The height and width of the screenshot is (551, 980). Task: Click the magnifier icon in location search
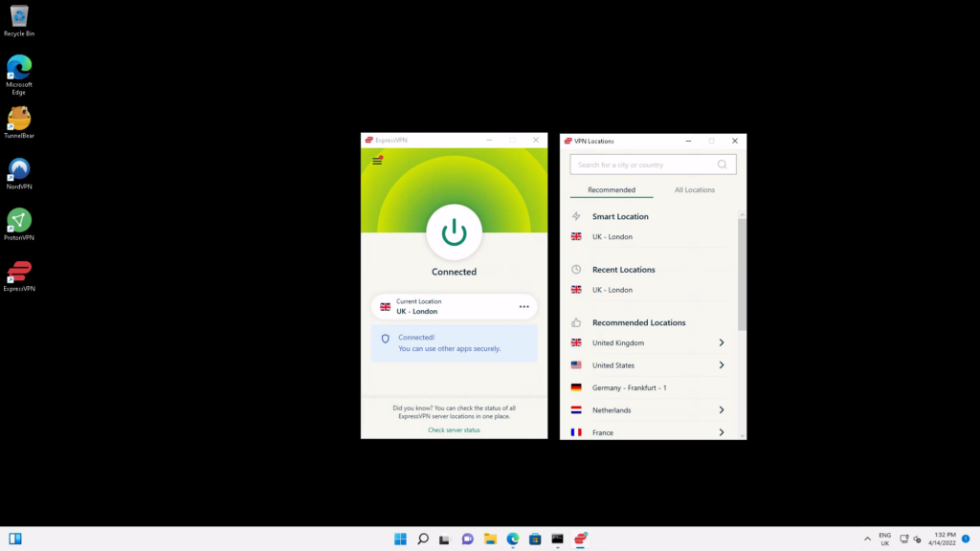click(x=722, y=165)
